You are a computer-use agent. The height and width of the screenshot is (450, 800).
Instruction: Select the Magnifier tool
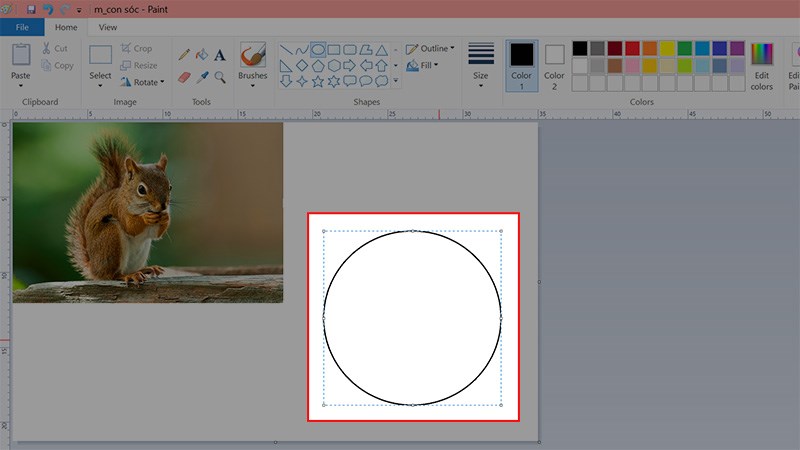pos(219,76)
